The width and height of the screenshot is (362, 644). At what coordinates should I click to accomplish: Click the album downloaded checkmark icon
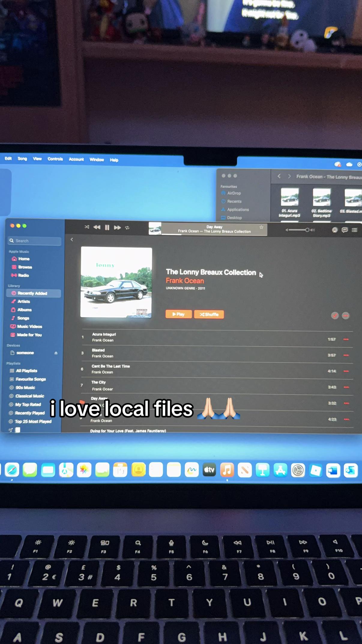click(335, 315)
